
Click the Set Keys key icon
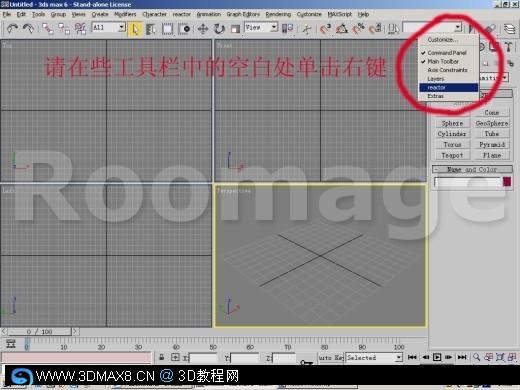[x=306, y=362]
